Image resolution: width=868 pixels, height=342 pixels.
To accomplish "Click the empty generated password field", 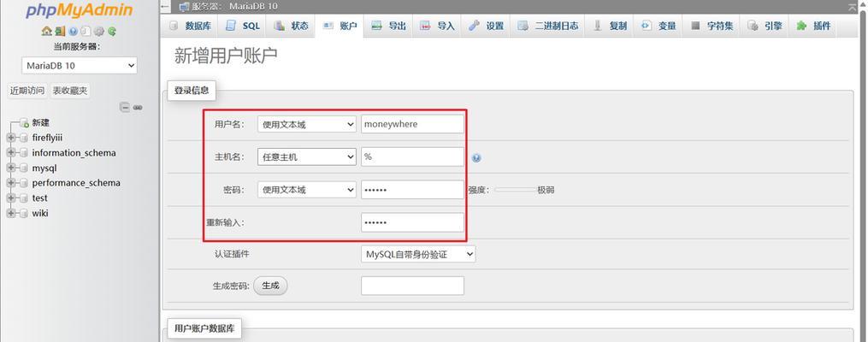I will click(412, 286).
